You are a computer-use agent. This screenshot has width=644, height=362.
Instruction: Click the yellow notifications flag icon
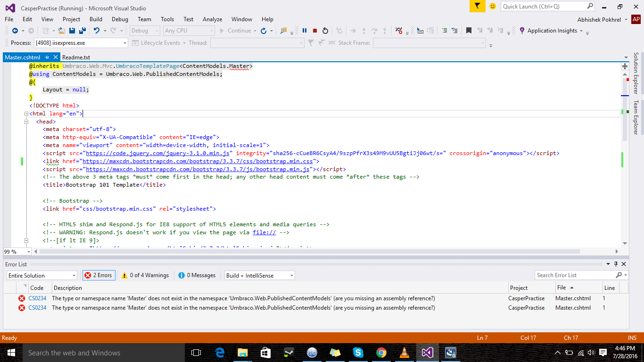(478, 6)
